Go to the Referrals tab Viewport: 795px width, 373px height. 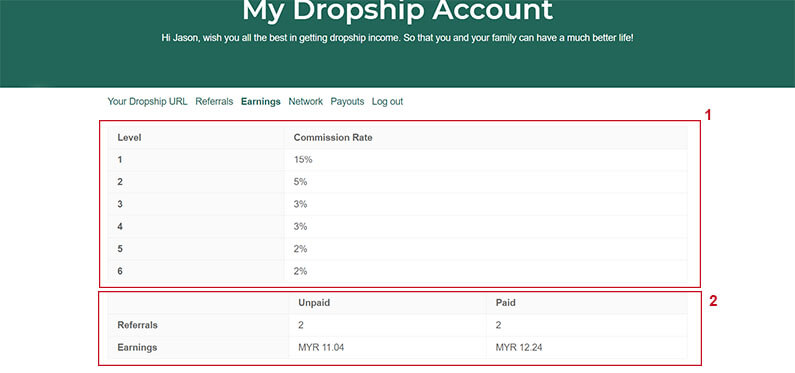pos(214,101)
